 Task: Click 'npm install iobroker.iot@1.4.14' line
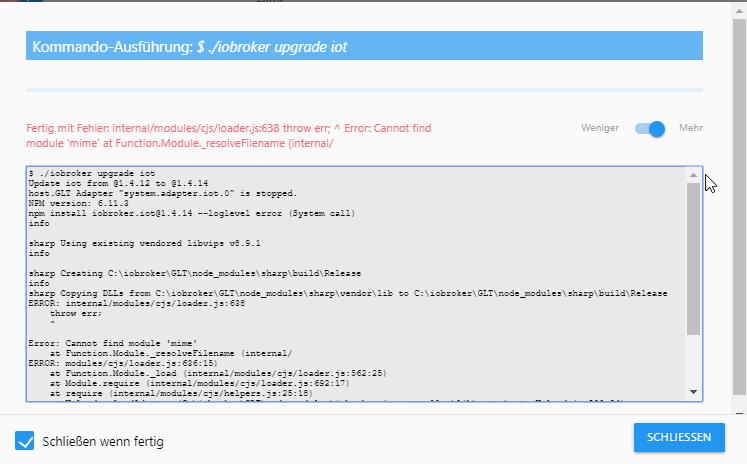(x=192, y=213)
